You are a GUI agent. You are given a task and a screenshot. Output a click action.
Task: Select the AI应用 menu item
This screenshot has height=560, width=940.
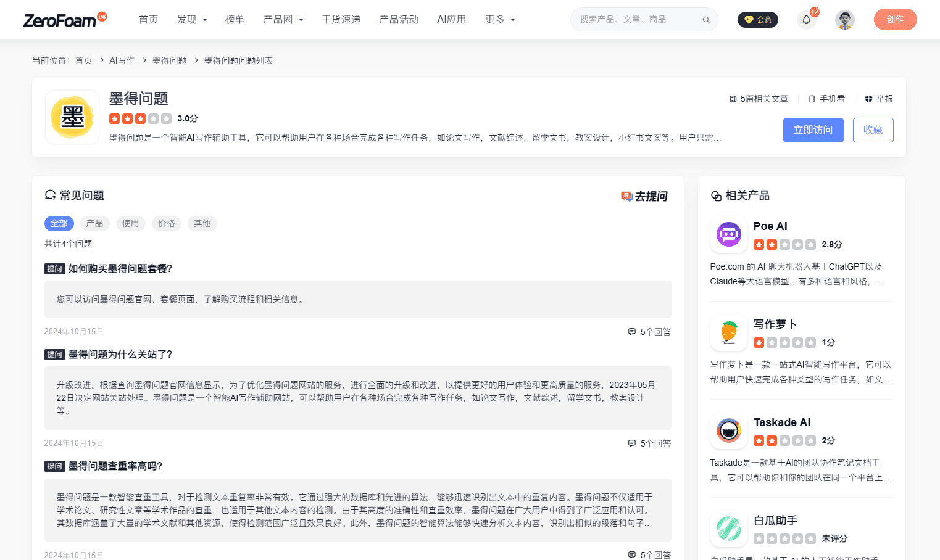[x=452, y=19]
